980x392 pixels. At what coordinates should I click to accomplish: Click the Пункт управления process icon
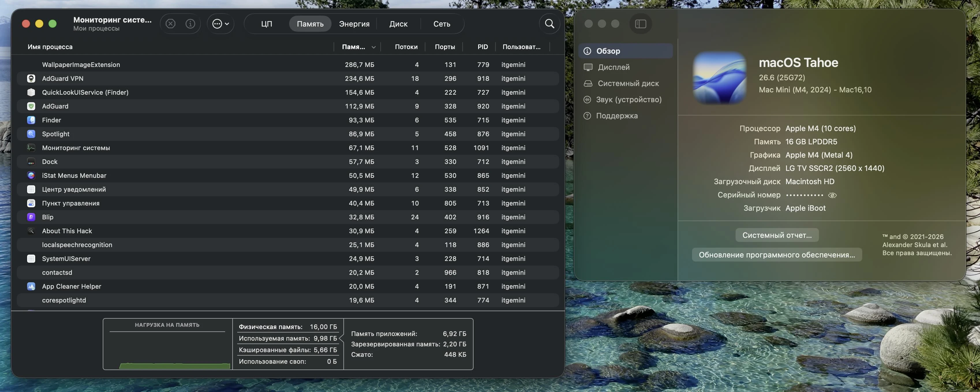[x=31, y=203]
